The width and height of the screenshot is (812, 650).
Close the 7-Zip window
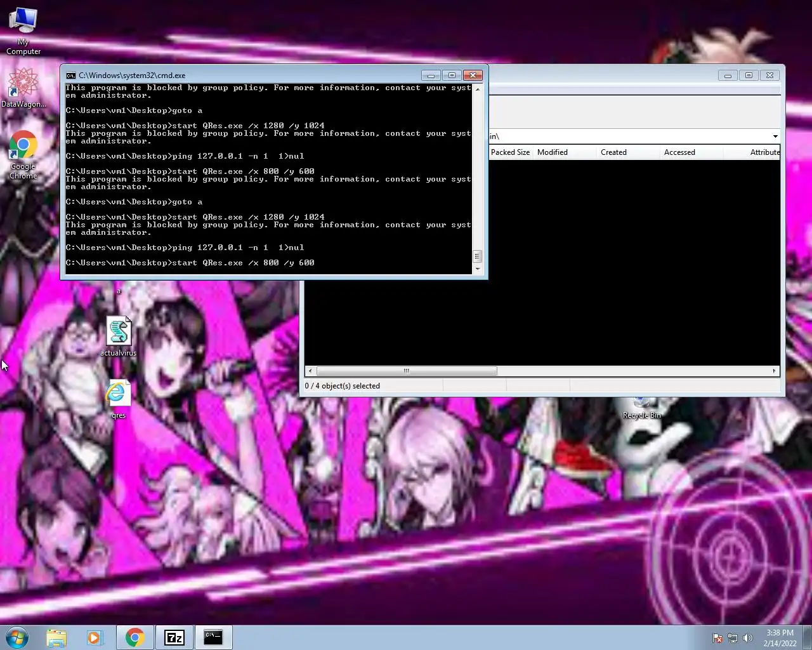click(x=769, y=75)
